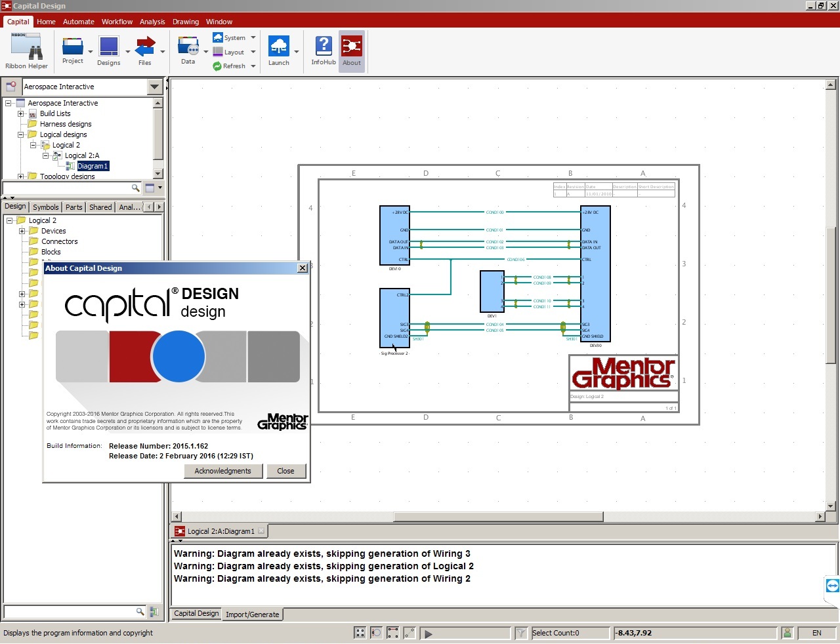Click the project search input field
840x644 pixels.
pos(67,188)
